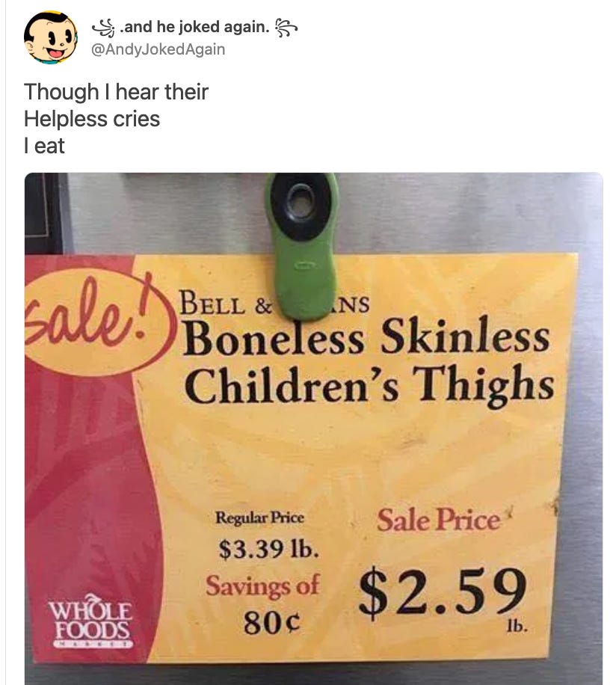Click the 'Sale Price' label in the photo
This screenshot has height=685, width=616.
[438, 520]
